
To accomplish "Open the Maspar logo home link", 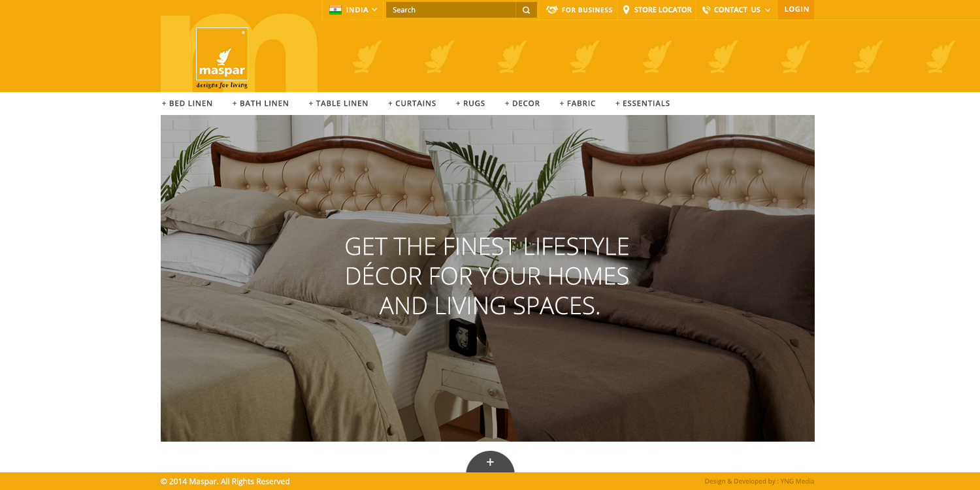I will click(222, 59).
